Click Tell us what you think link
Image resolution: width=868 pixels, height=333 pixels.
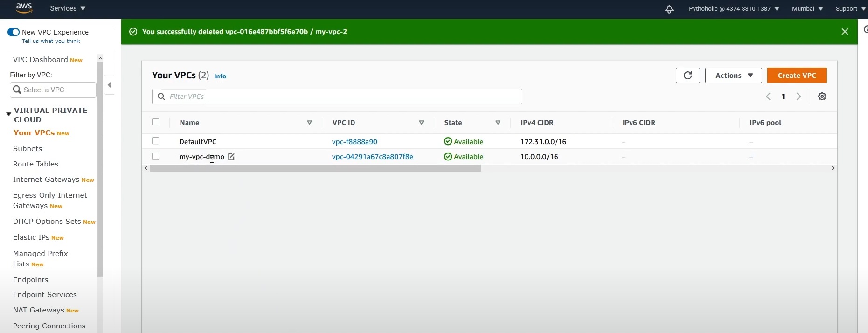(51, 41)
